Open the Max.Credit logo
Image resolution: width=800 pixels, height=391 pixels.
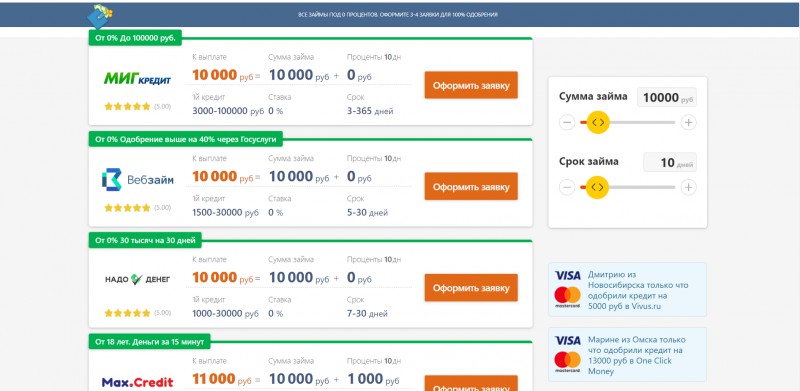pos(138,381)
